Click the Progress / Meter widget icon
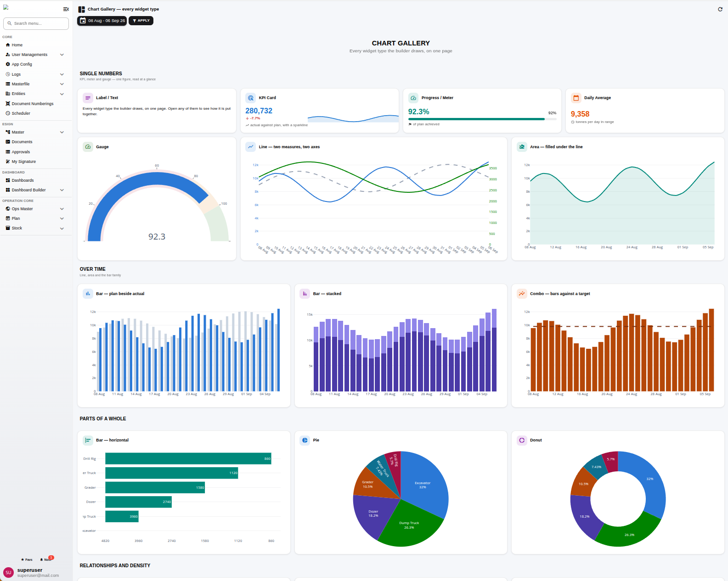The width and height of the screenshot is (728, 581). (413, 98)
